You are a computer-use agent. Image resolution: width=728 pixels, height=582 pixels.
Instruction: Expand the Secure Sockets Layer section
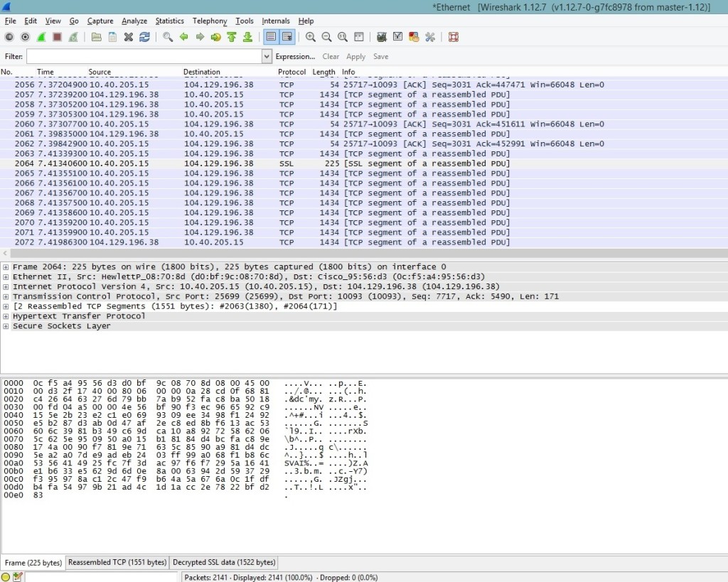click(6, 325)
